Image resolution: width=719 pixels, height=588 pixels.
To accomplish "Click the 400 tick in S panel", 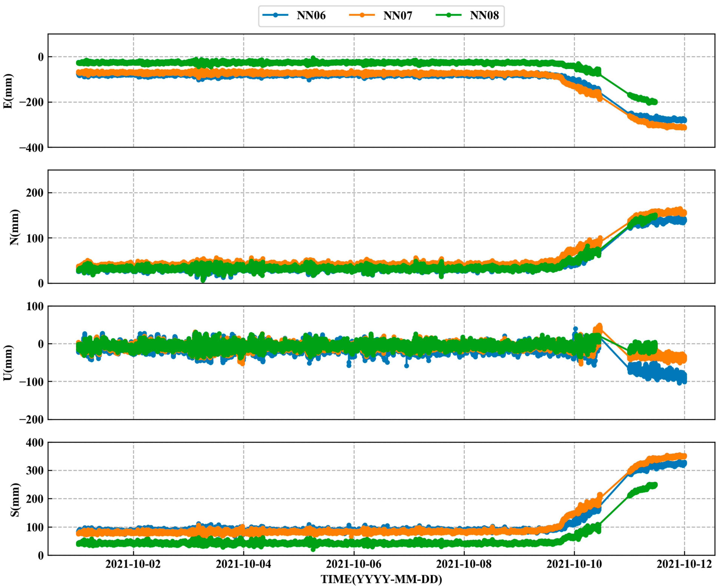I will [x=35, y=443].
